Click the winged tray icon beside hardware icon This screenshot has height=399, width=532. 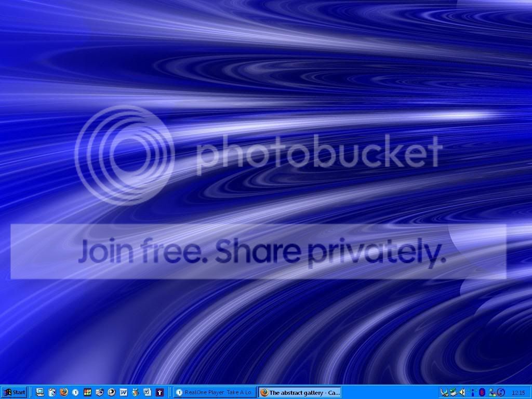444,393
